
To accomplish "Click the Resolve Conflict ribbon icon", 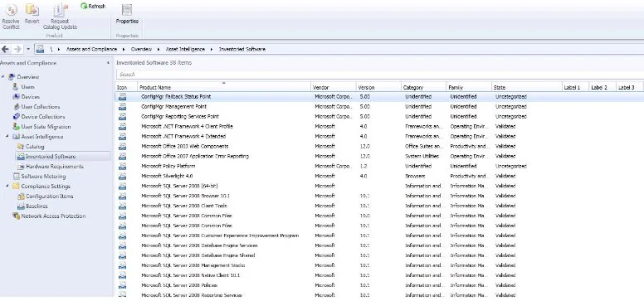I will (11, 10).
